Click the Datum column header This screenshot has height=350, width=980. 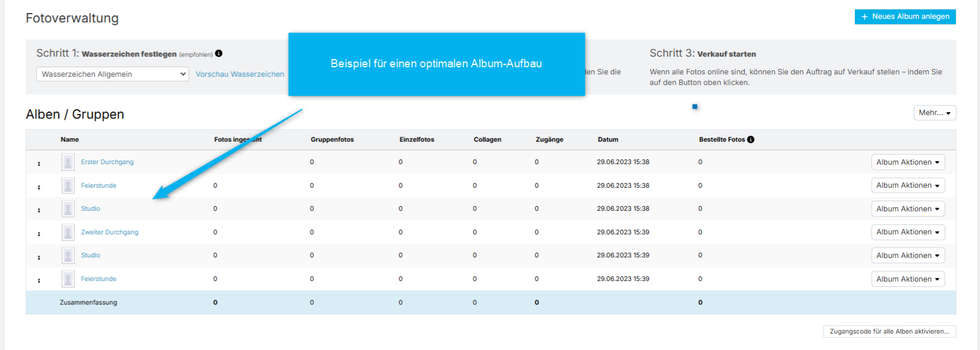click(607, 140)
